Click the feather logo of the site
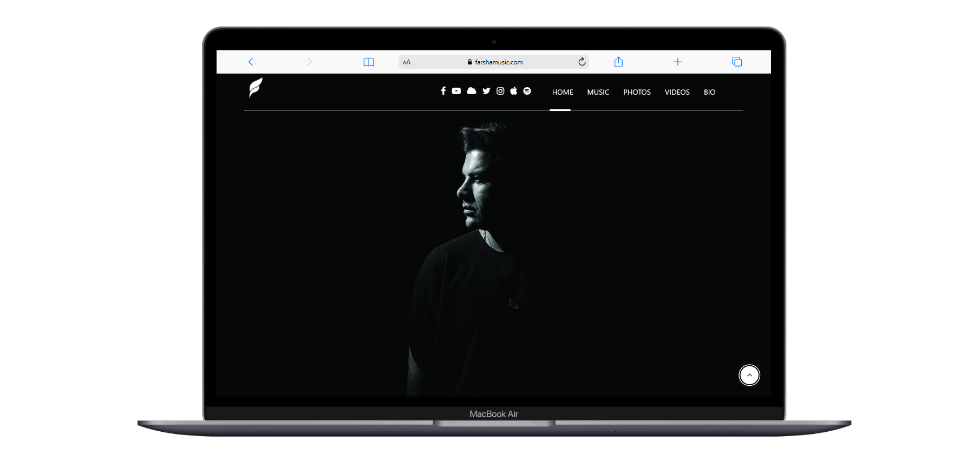Viewport: 980px width, 461px height. point(256,88)
